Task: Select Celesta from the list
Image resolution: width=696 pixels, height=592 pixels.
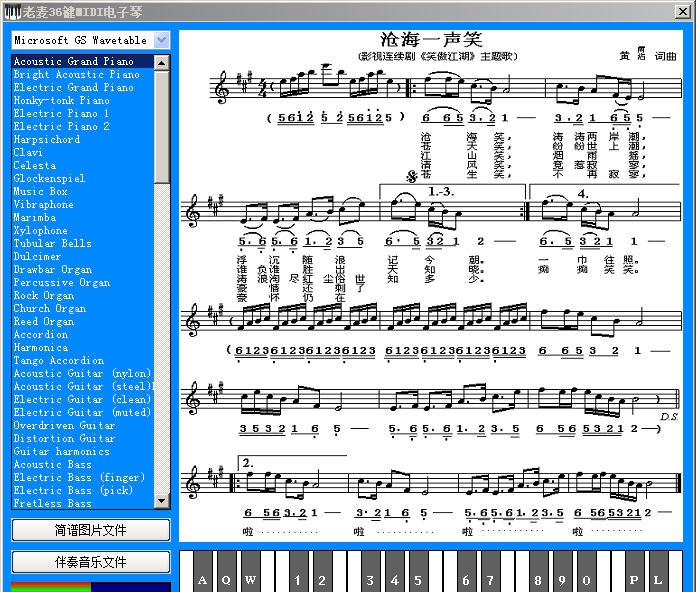Action: (x=83, y=165)
